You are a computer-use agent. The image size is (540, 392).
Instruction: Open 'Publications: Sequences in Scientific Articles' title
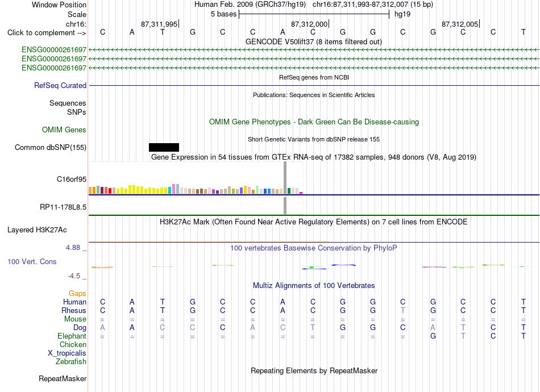point(314,95)
